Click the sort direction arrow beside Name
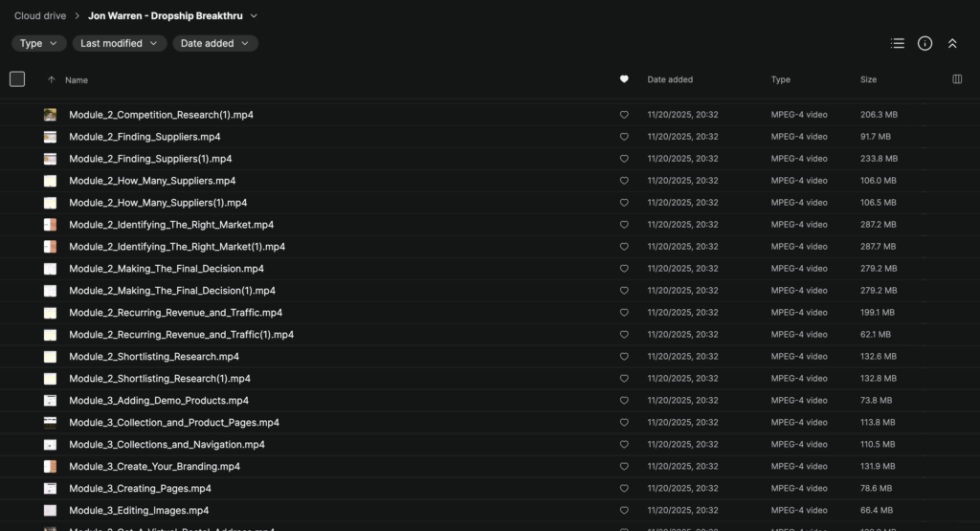The width and height of the screenshot is (980, 531). [x=51, y=80]
